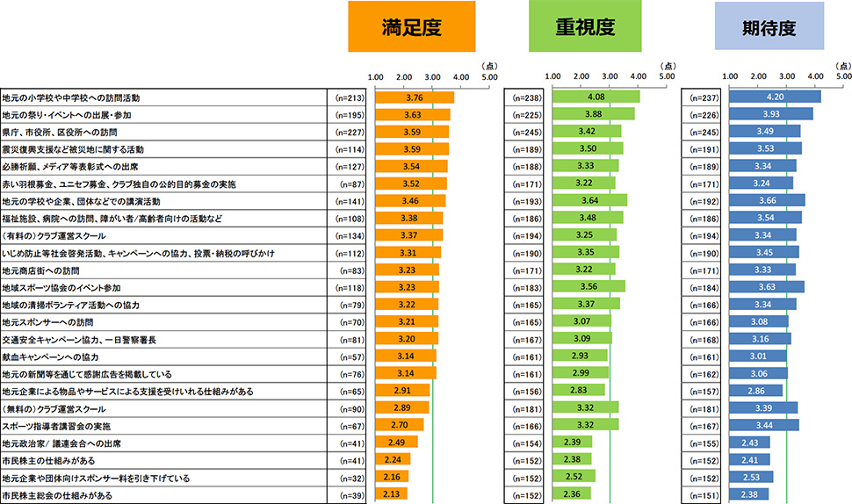Screen dimensions: 852x504
Task: Select the row label 地域の清掃ボランティア活動への協力
Action: point(70,306)
